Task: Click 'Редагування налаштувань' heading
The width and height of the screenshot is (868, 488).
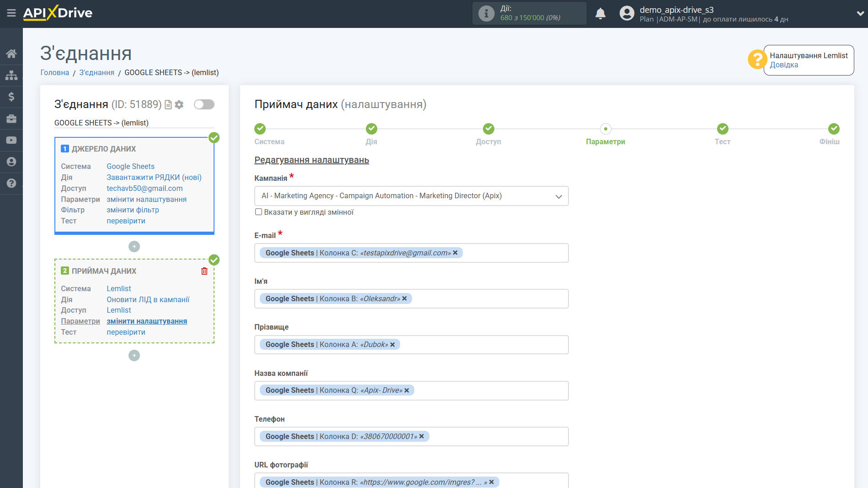Action: [312, 160]
